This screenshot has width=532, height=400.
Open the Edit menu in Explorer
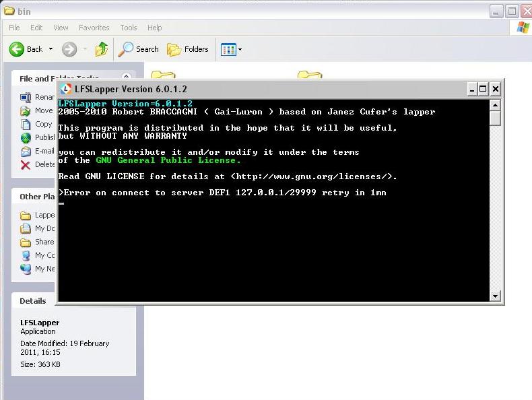point(36,28)
